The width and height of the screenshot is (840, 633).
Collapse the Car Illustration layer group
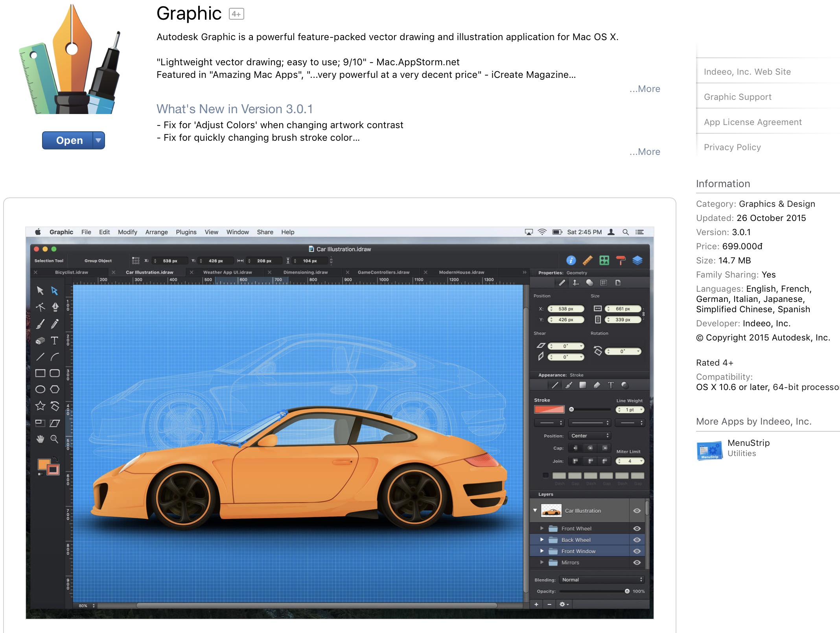coord(535,510)
